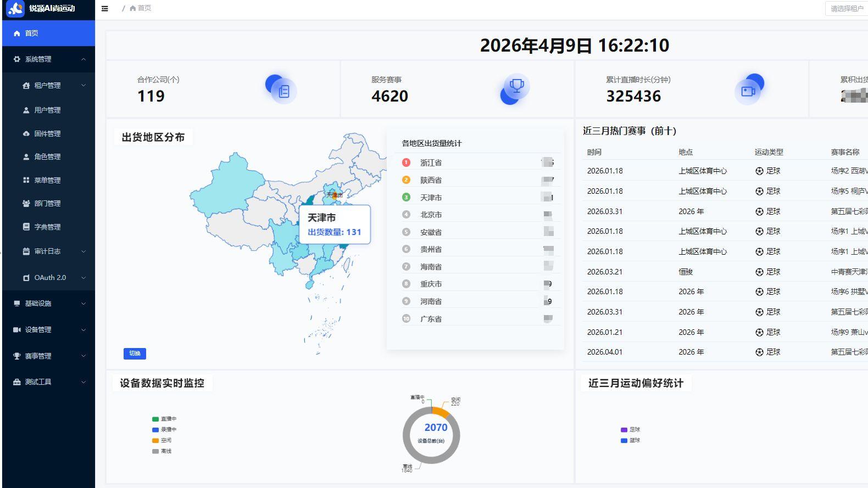Toggle the sidebar with the hamburger icon

[x=105, y=8]
